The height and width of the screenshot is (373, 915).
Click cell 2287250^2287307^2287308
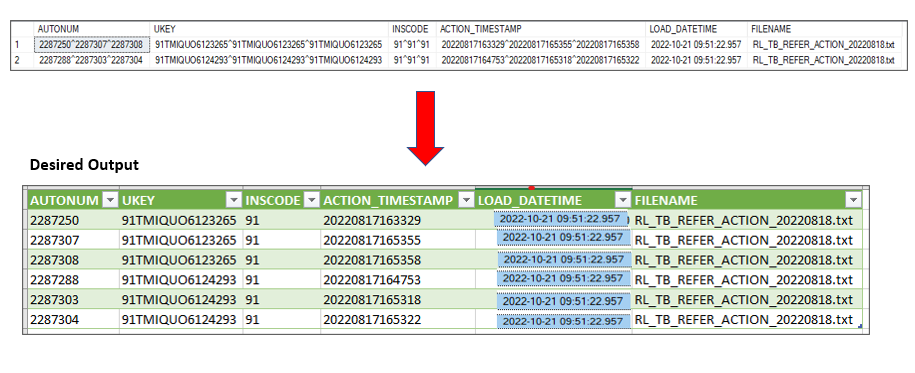92,44
